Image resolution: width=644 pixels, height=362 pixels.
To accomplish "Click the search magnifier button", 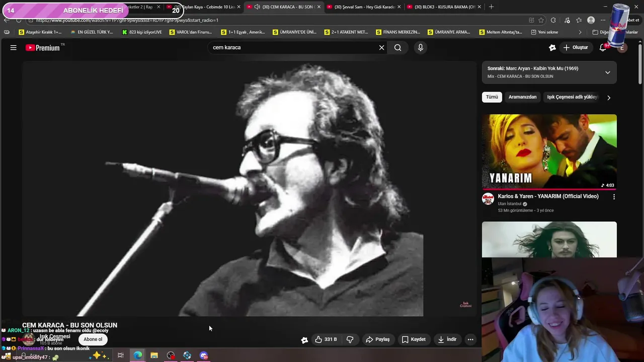I will (397, 47).
